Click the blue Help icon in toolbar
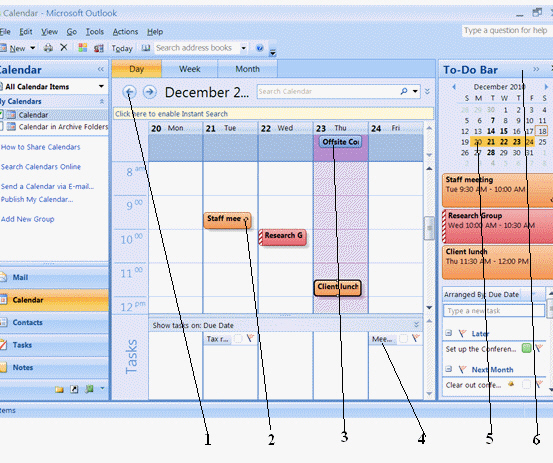 click(260, 48)
